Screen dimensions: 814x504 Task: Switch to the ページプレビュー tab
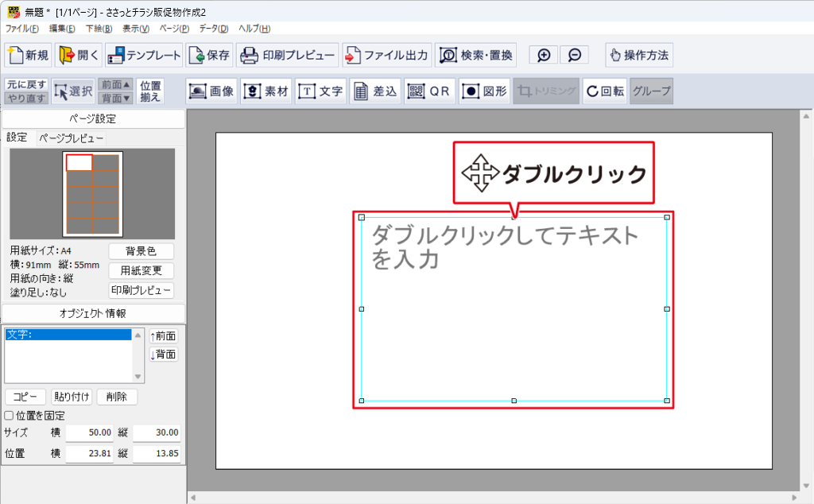coord(72,138)
